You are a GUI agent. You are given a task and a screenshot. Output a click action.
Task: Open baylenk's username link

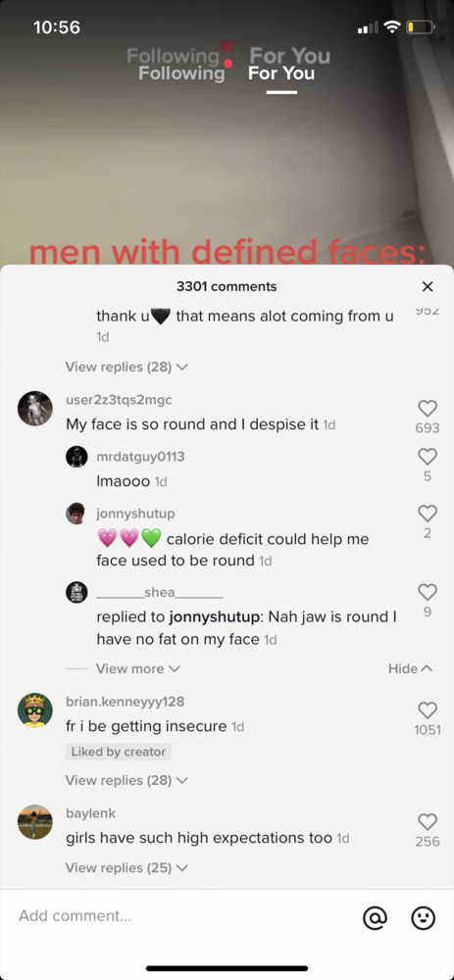pyautogui.click(x=90, y=813)
